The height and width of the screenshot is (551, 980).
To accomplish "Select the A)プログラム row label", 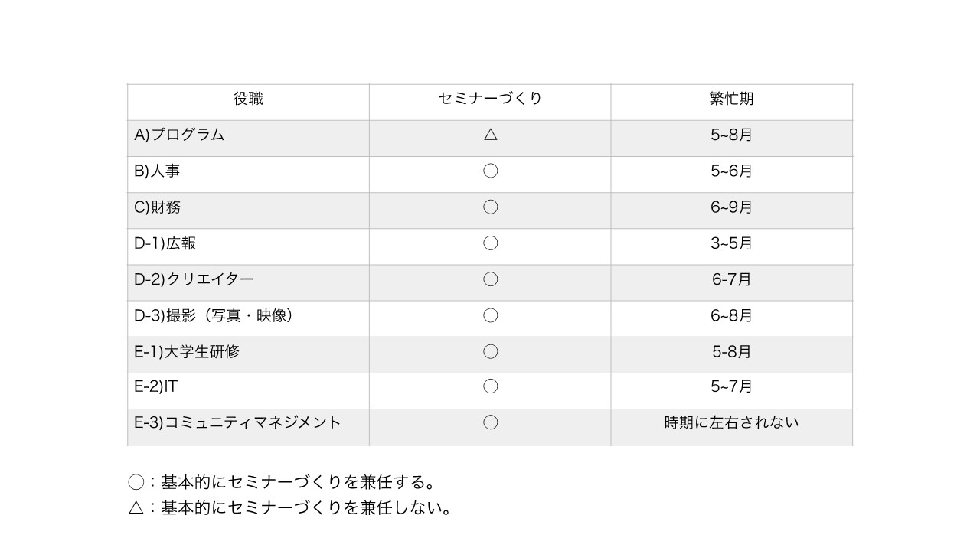I will coord(179,135).
